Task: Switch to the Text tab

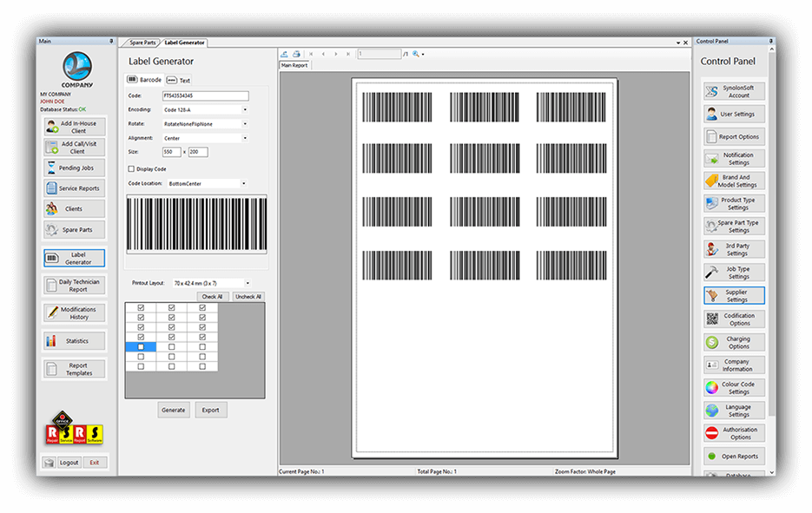Action: 179,80
